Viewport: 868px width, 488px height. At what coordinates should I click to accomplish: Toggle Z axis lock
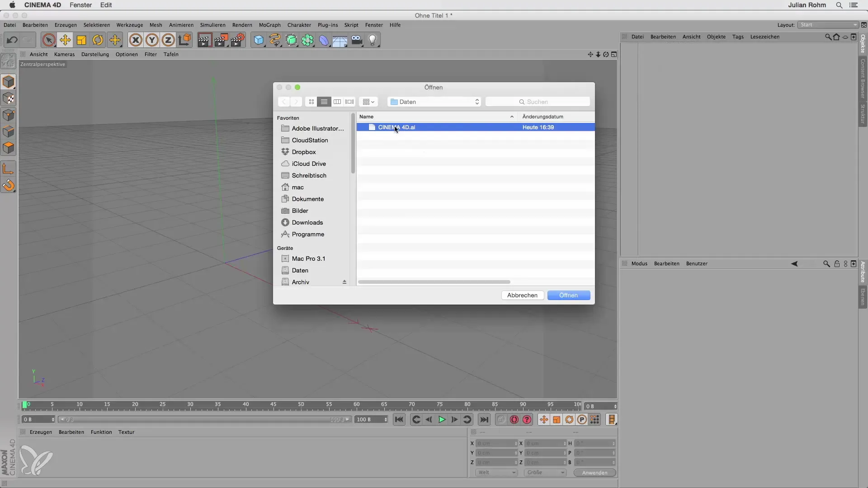coord(168,40)
